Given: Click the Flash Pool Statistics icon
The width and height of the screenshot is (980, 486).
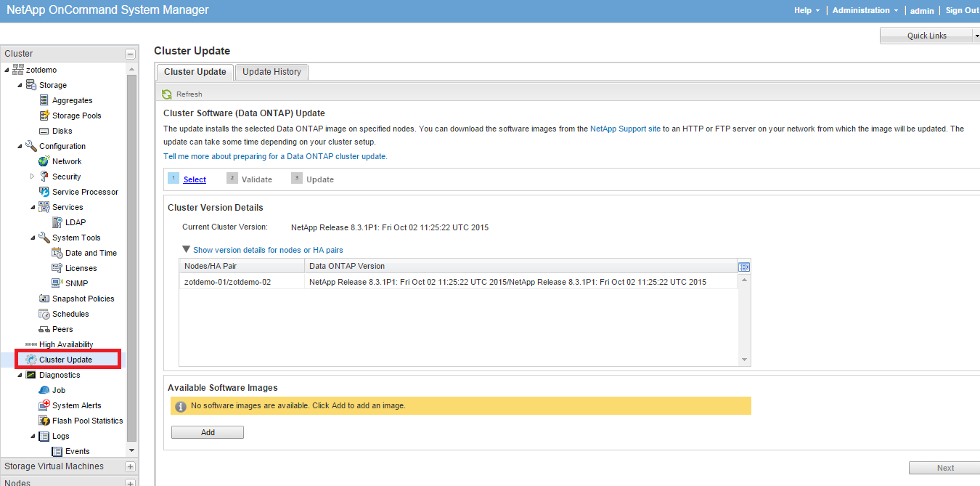Looking at the screenshot, I should (x=44, y=421).
